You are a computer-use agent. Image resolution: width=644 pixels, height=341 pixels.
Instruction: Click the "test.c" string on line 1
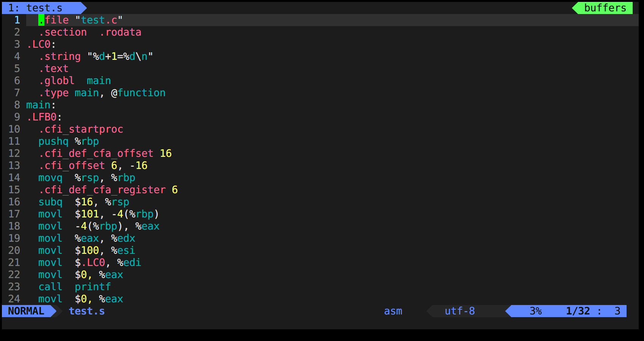[x=99, y=20]
